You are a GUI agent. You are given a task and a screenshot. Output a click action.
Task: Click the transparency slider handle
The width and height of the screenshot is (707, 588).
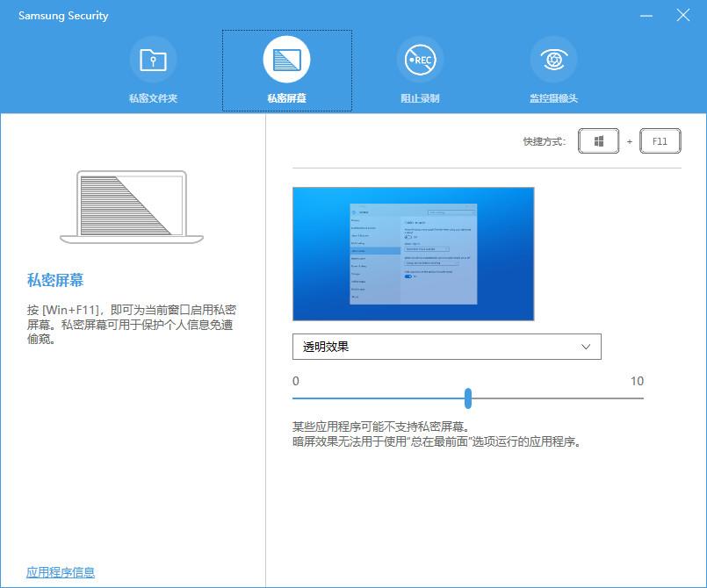coord(468,398)
